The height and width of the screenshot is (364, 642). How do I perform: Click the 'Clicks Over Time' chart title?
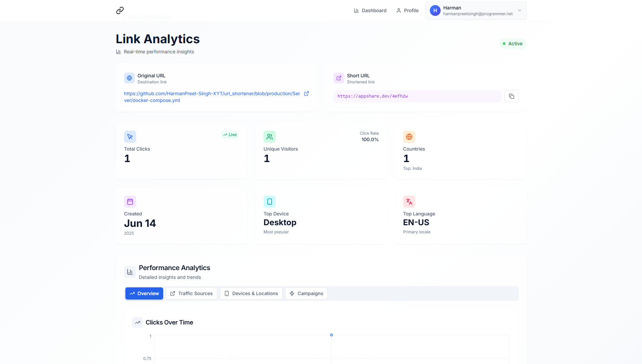click(169, 322)
